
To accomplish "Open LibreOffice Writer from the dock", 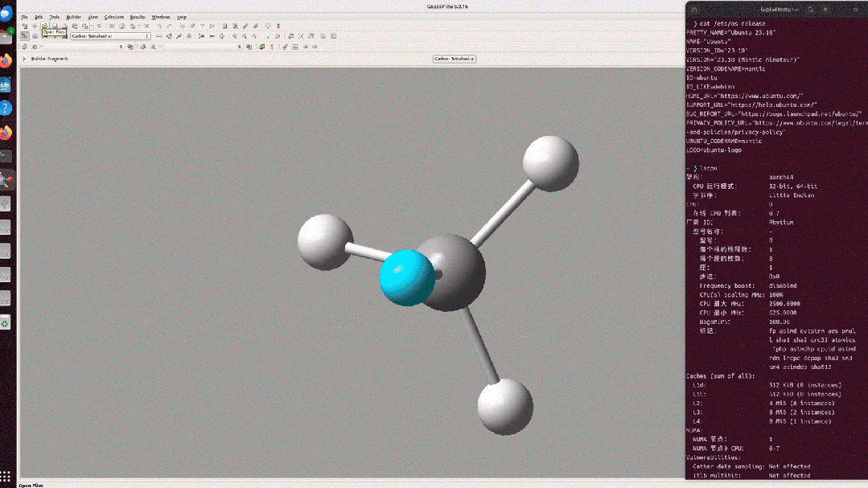I will click(x=6, y=84).
